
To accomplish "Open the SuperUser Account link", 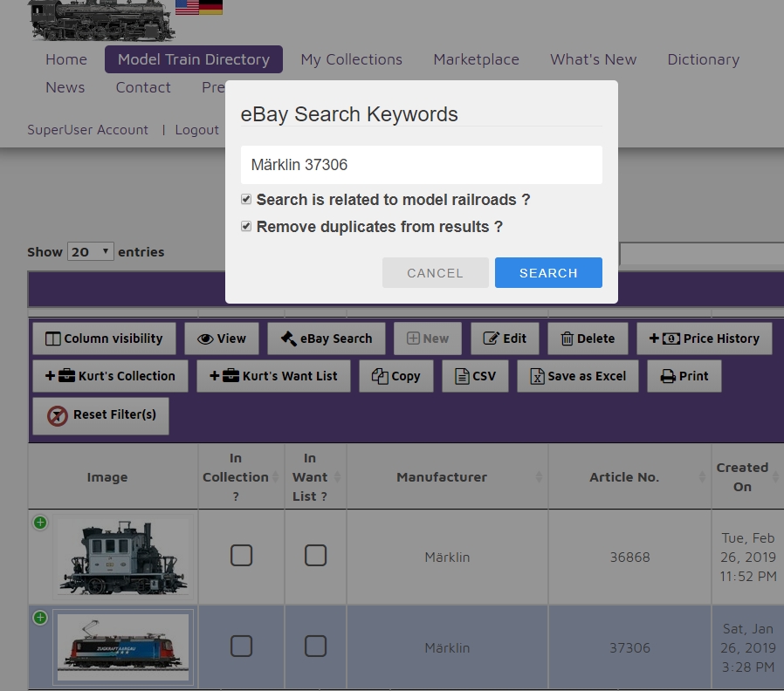I will (x=87, y=130).
